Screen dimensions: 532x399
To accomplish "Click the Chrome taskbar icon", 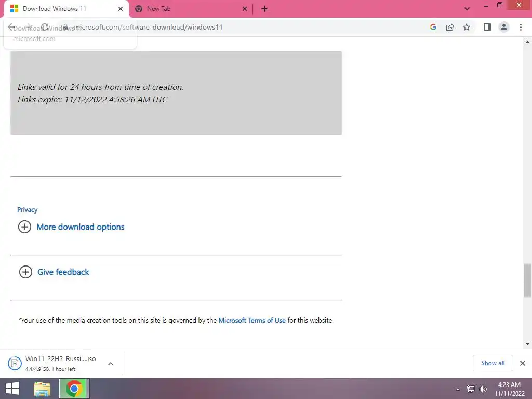I will point(74,389).
